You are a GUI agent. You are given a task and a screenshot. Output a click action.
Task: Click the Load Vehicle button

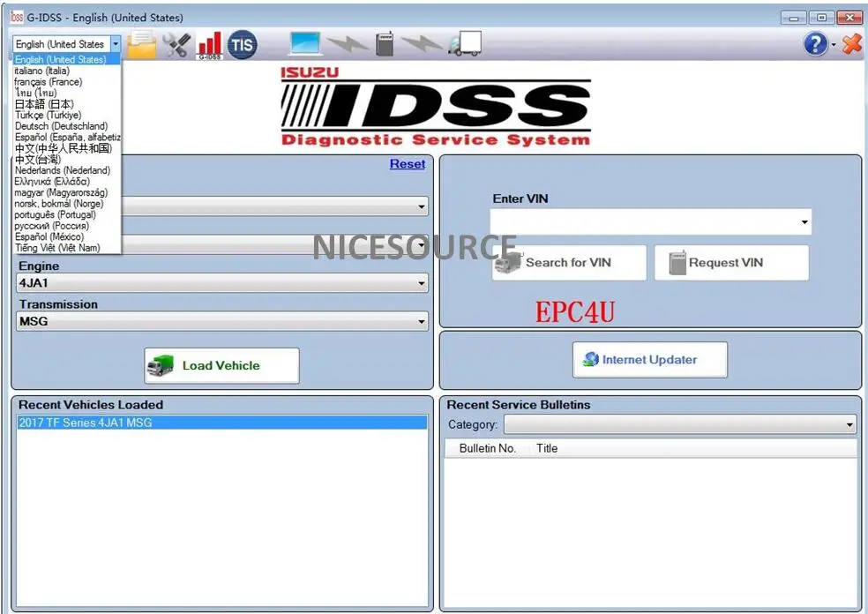[x=221, y=365]
